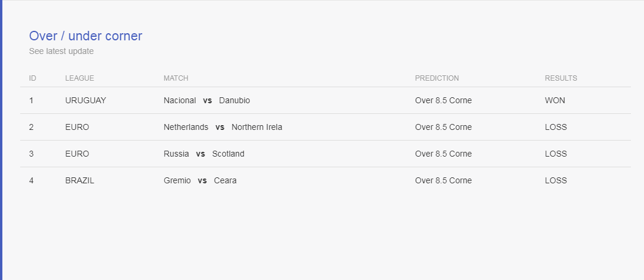Select the LEAGUE column header
This screenshot has width=644, height=280.
(x=79, y=78)
